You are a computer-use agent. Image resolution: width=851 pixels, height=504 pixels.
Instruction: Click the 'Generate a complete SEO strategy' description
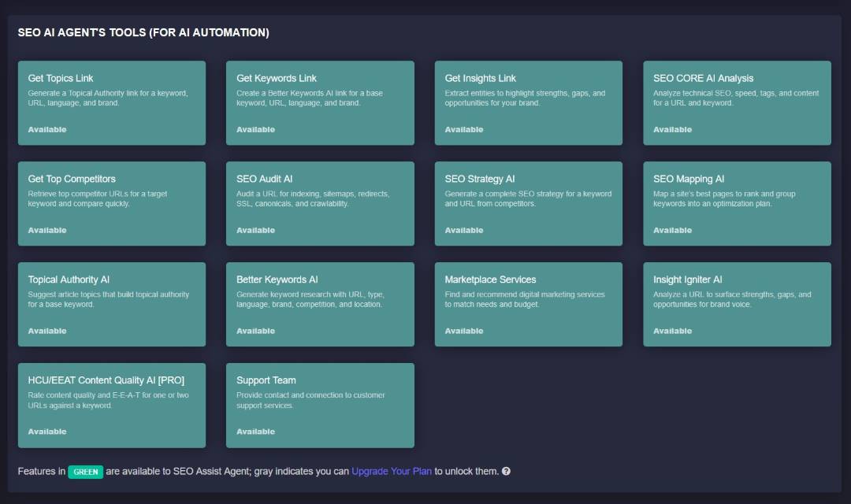(x=528, y=198)
